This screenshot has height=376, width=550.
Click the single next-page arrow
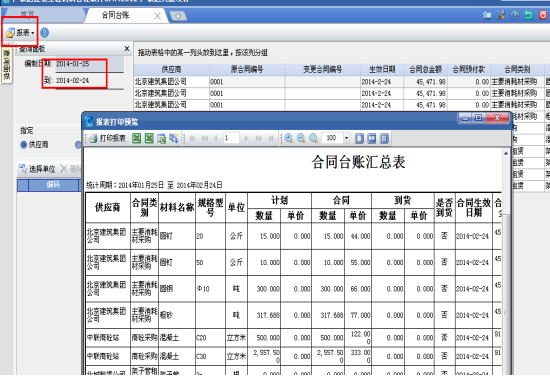point(246,139)
